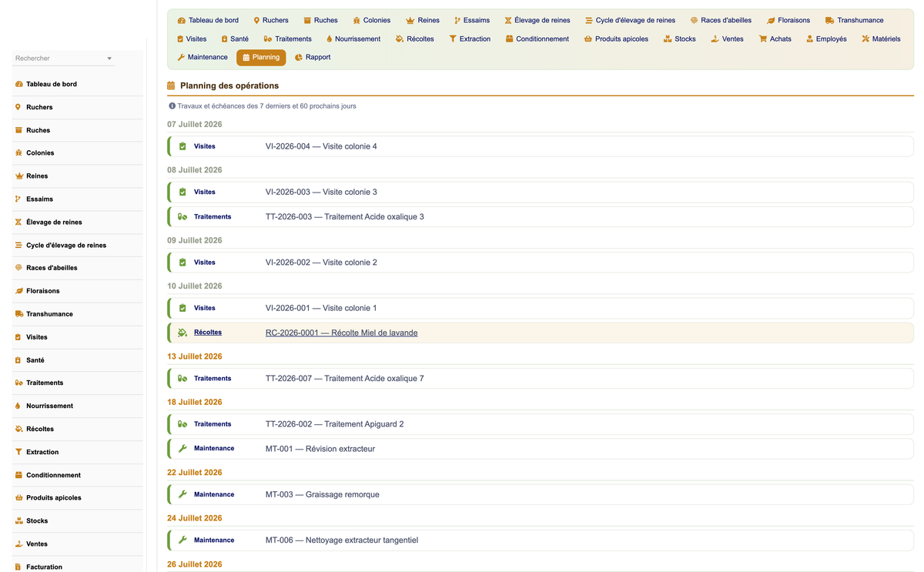Click the Rapport pie-chart icon in top navigation
This screenshot has height=572, width=924.
click(299, 58)
